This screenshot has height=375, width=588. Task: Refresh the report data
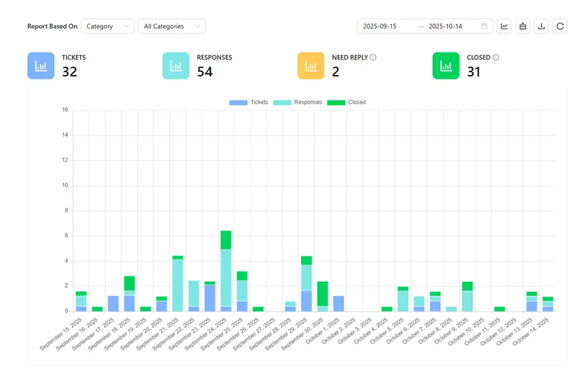[560, 26]
